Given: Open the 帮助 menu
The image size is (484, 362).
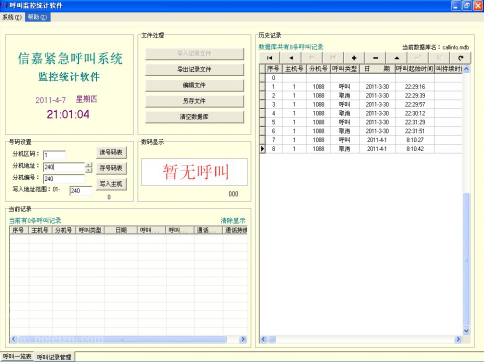Looking at the screenshot, I should [x=38, y=17].
